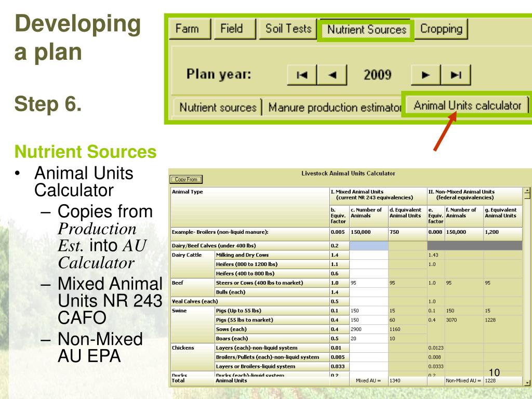Viewport: 532px width, 399px height.
Task: Click Broilers/Pullets non-liquid number cell
Action: pyautogui.click(x=369, y=357)
